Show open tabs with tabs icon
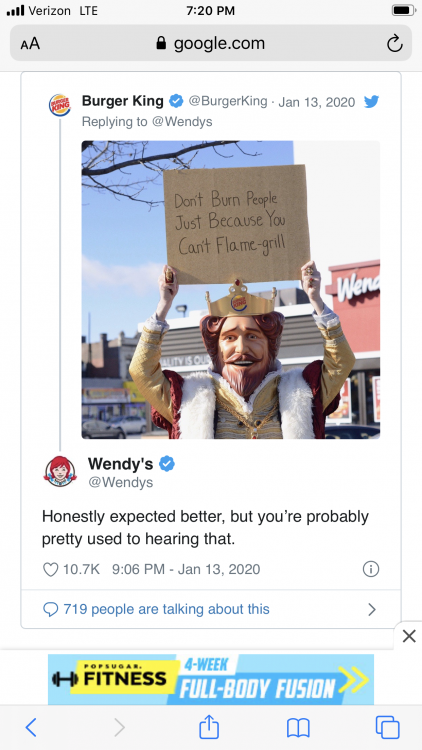Viewport: 422px width, 750px height. point(388,728)
